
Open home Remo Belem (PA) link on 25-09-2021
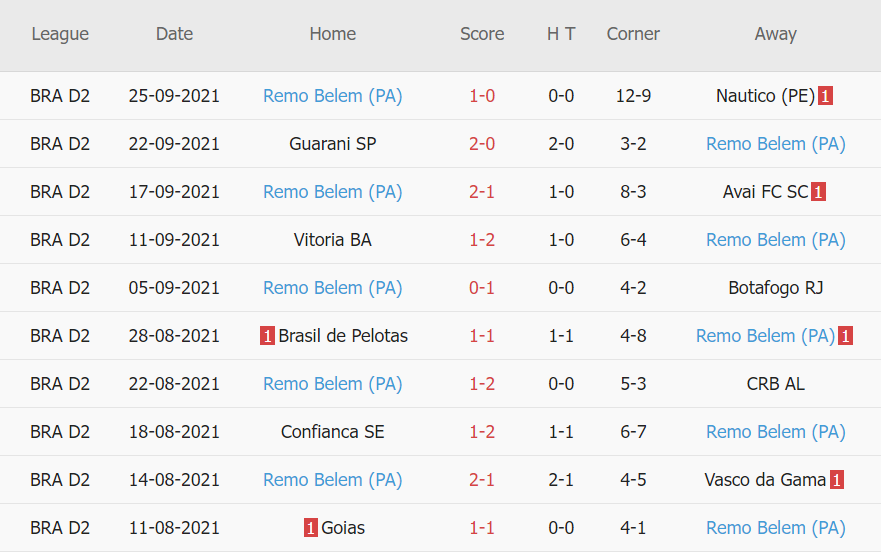click(x=332, y=96)
